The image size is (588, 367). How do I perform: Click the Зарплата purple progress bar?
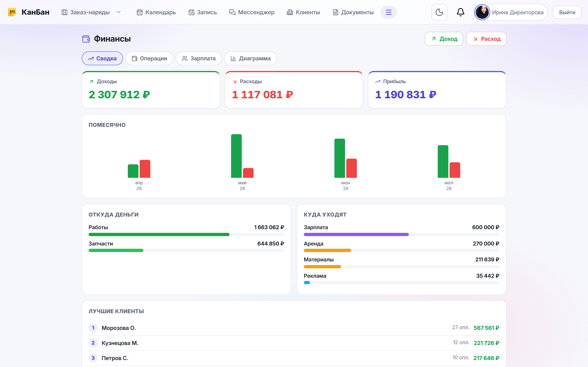click(x=356, y=234)
